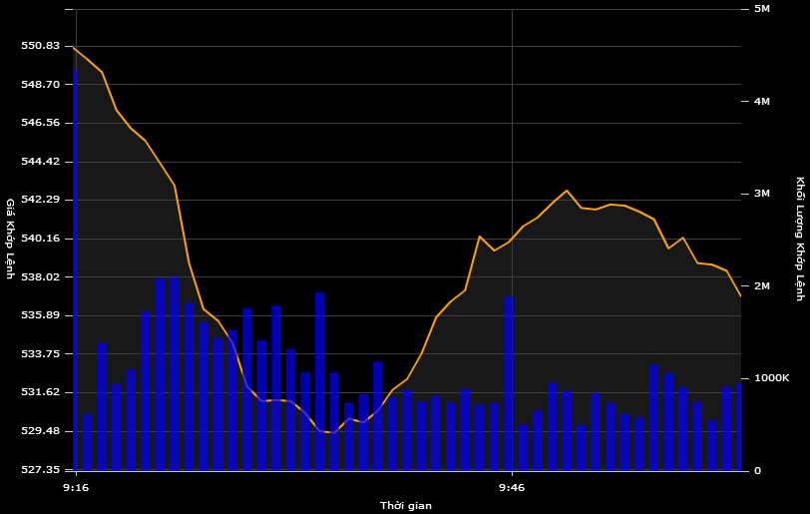This screenshot has width=812, height=514.
Task: Click the 'Khối Lượng Khớp Lệnh' right axis title
Action: pyautogui.click(x=800, y=239)
